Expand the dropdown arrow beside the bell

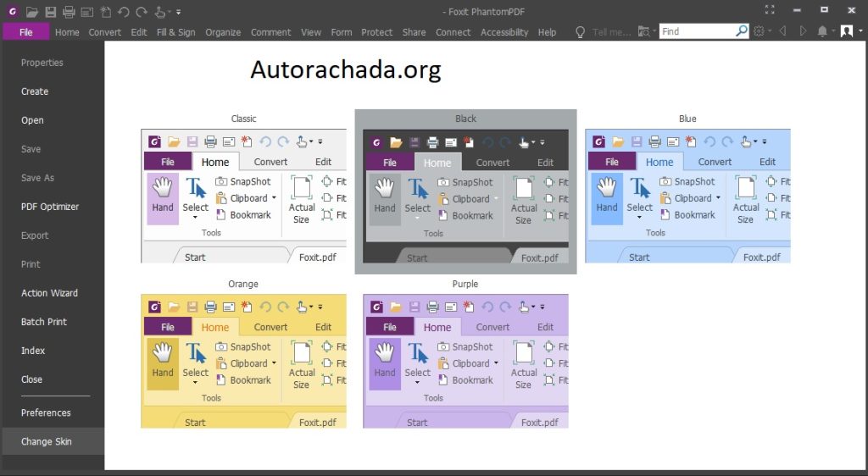click(832, 31)
